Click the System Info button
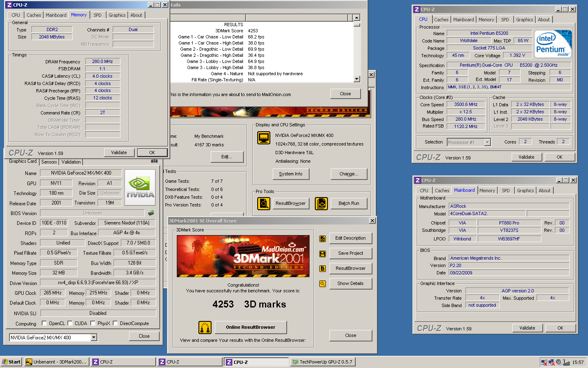 (x=291, y=174)
